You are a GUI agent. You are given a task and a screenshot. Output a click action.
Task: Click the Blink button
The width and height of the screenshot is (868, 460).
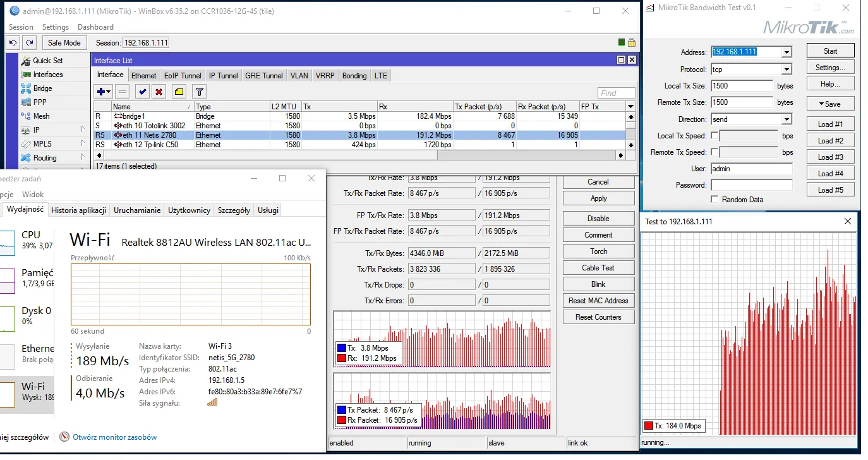click(x=598, y=284)
